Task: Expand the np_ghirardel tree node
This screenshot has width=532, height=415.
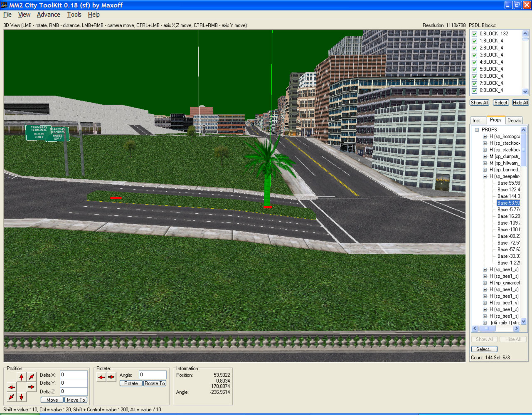Action: click(x=485, y=283)
